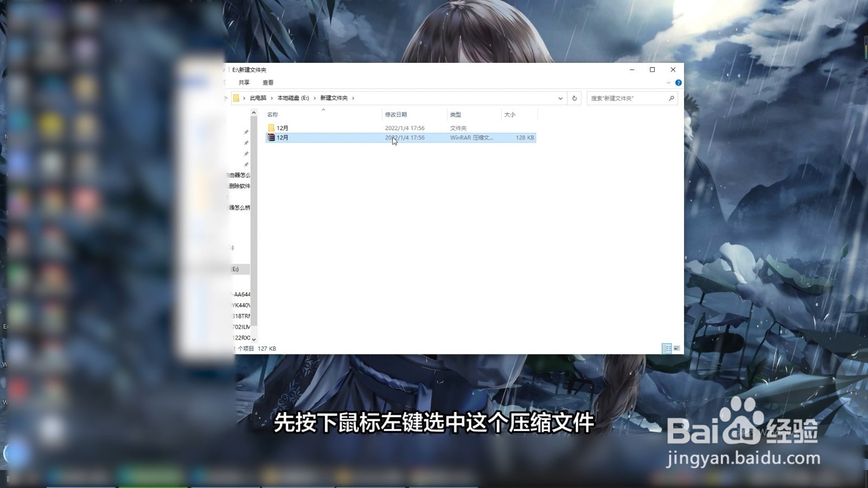Switch to details list view
The image size is (868, 488).
[x=667, y=348]
